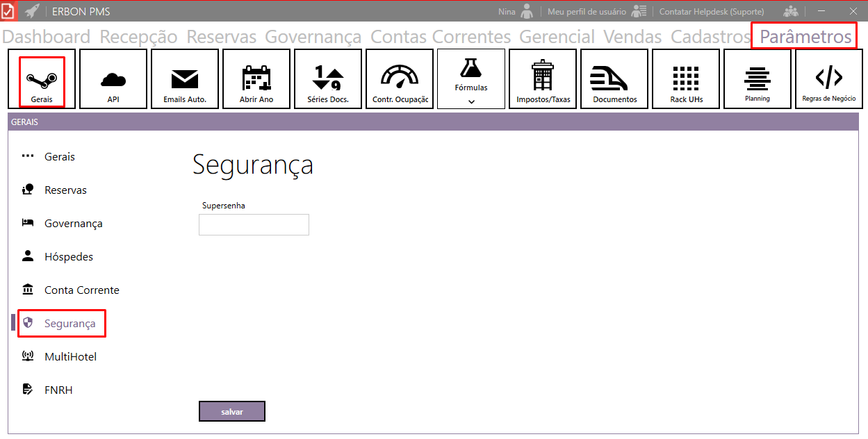
Task: Open Contr. Ocupação gauge icon
Action: 400,79
